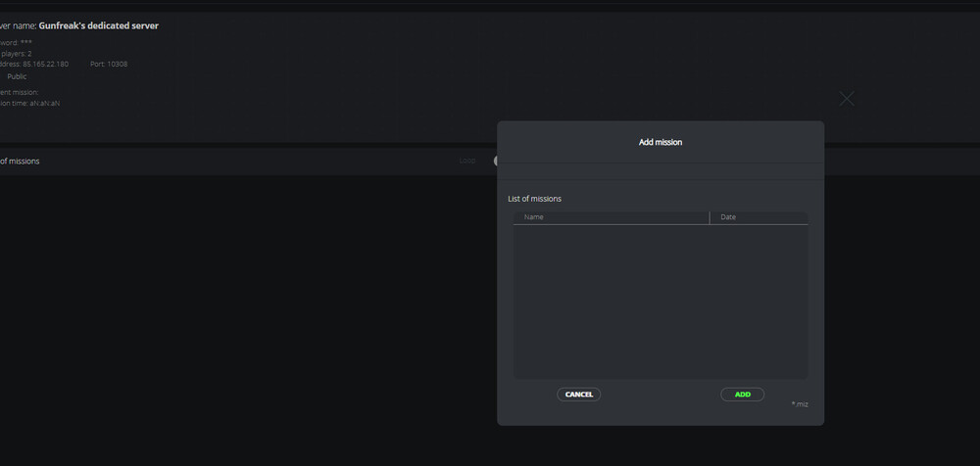Sort missions by the Name column header
980x466 pixels.
tap(612, 217)
